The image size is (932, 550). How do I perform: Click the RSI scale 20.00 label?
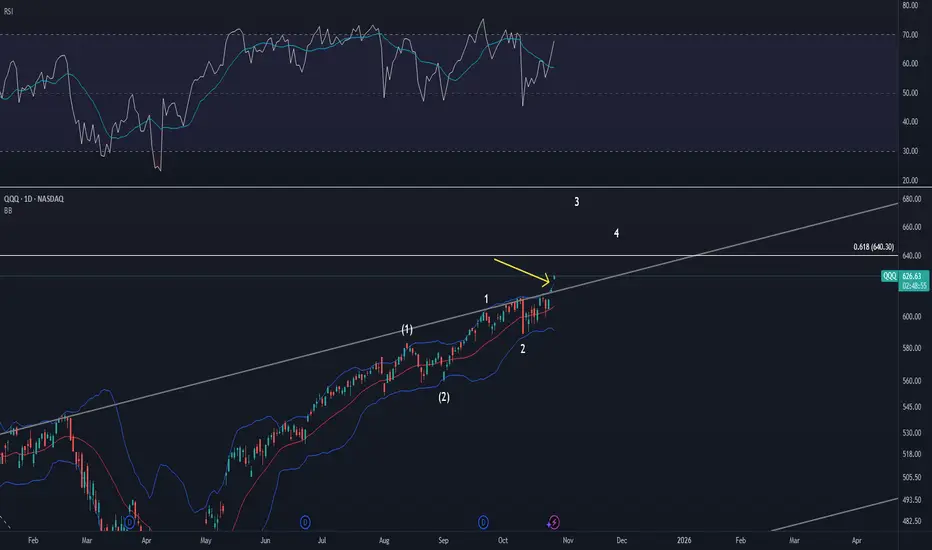pos(910,181)
